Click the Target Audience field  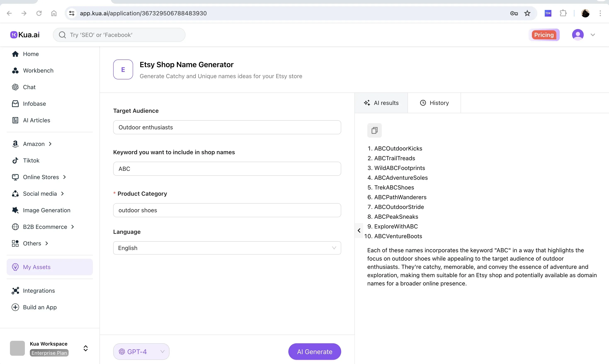click(x=227, y=127)
